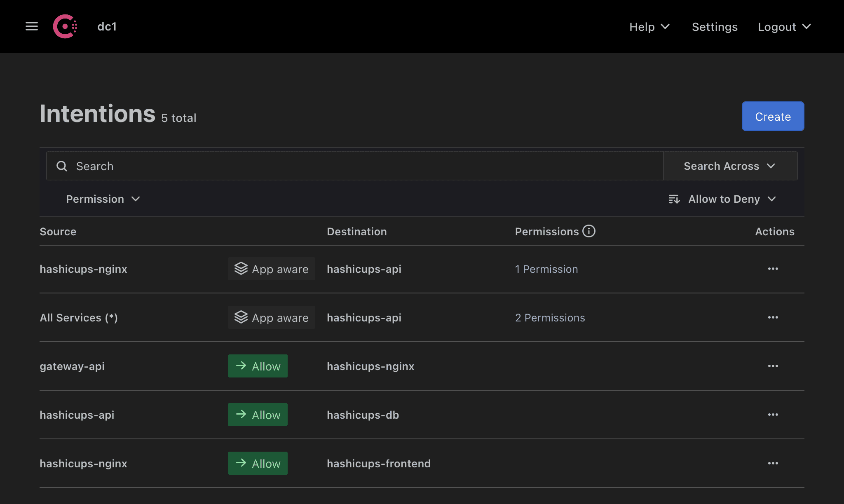Expand the Permission filter dropdown
This screenshot has height=504, width=844.
click(102, 199)
